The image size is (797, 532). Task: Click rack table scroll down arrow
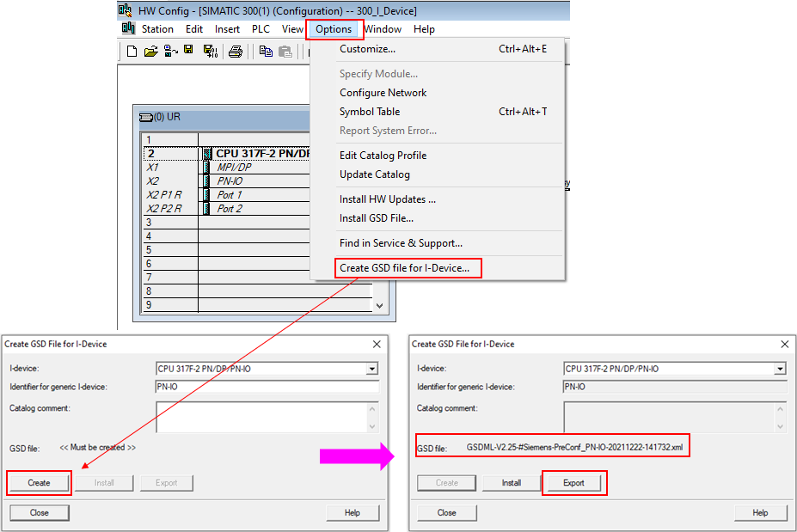coord(379,306)
